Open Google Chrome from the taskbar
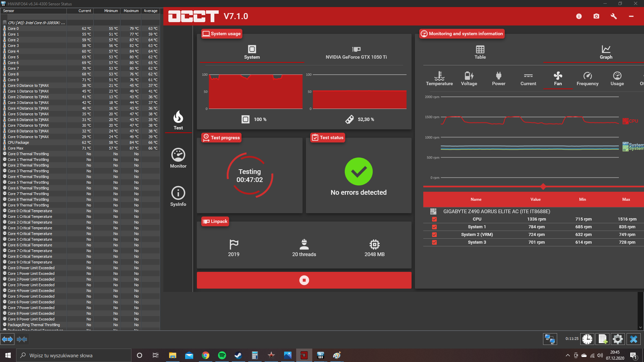Screen dimensions: 644x362 tap(205, 355)
